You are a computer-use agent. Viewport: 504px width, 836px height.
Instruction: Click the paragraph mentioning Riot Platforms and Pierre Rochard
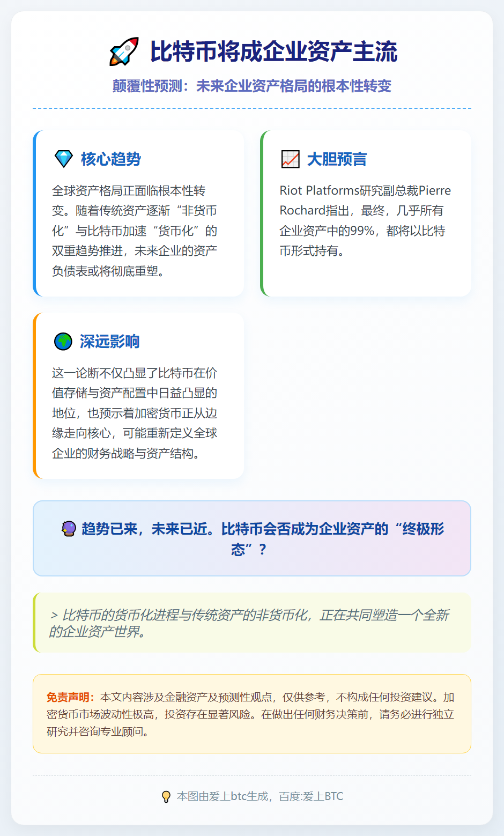[x=365, y=220]
